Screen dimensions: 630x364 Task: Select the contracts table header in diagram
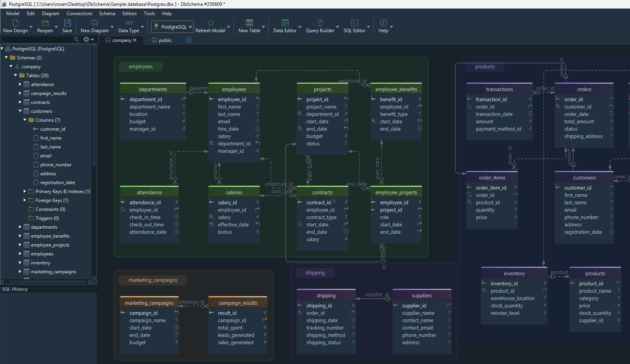pyautogui.click(x=322, y=192)
